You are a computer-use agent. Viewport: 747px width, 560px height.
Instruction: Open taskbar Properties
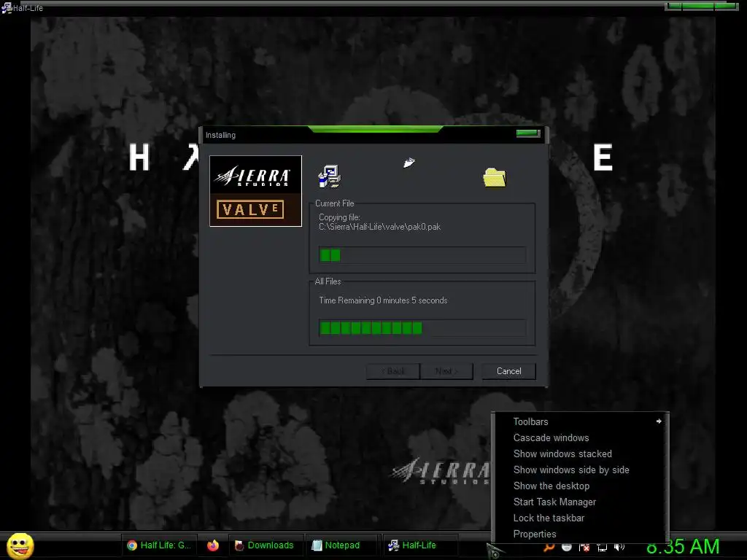coord(580,534)
